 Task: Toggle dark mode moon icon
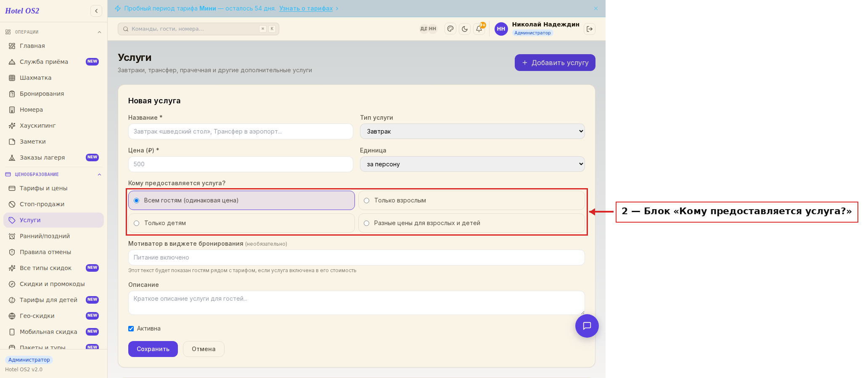[x=465, y=29]
